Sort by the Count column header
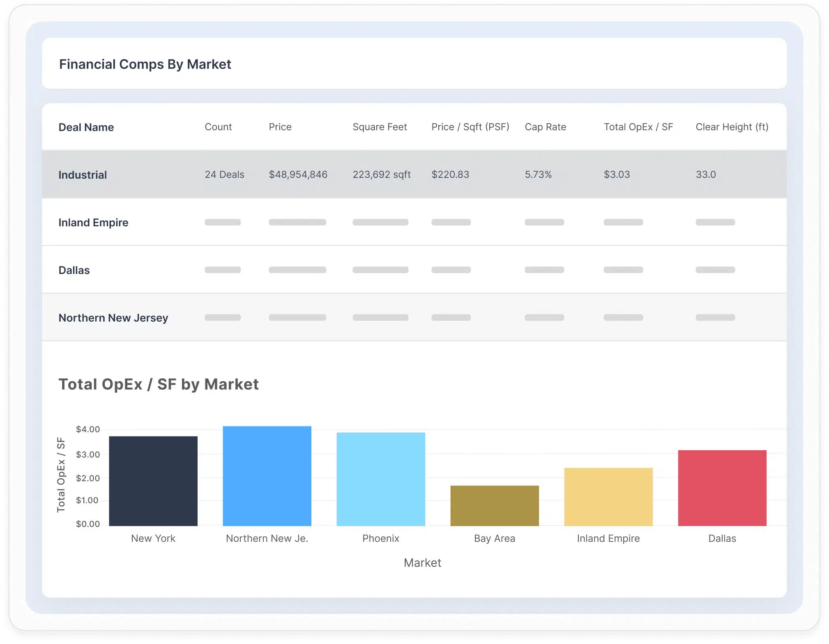 [218, 127]
